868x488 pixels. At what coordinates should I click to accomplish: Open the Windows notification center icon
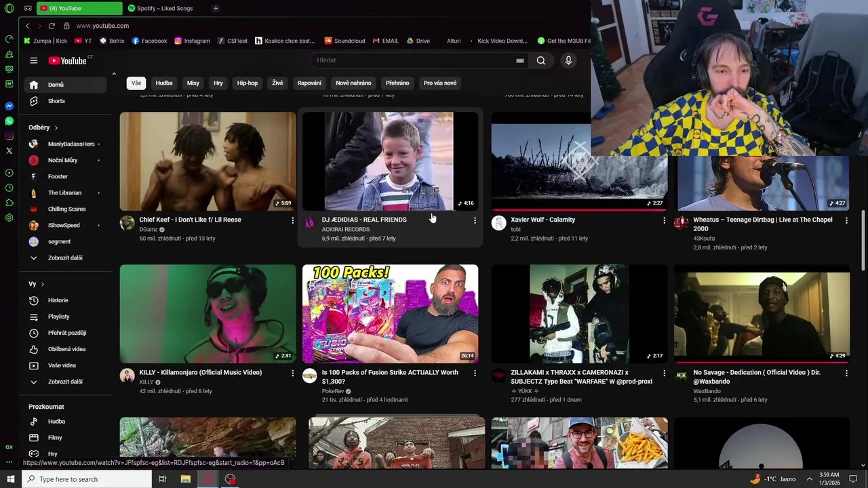pos(853,479)
